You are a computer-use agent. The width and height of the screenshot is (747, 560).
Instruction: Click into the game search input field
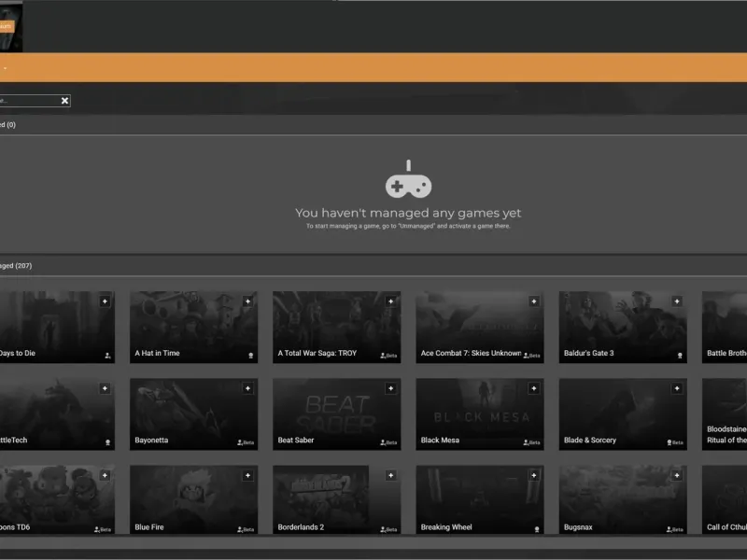coord(30,101)
